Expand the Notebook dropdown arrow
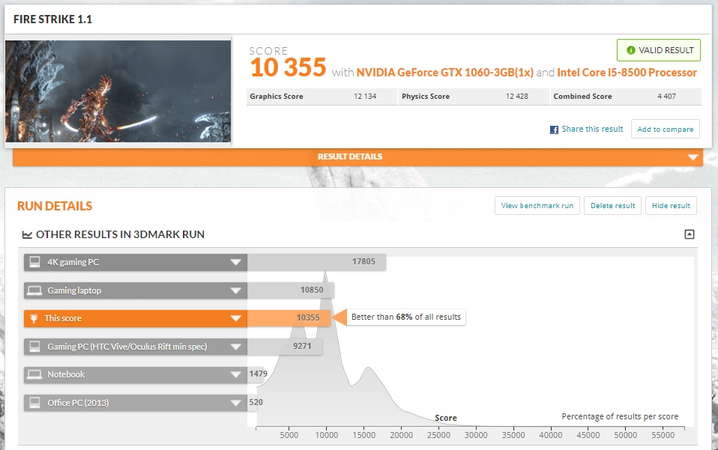The image size is (718, 450). [x=236, y=375]
